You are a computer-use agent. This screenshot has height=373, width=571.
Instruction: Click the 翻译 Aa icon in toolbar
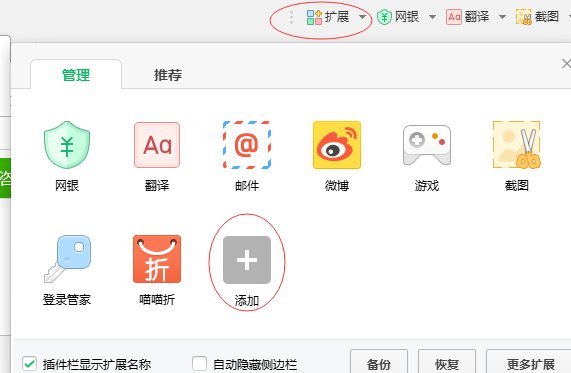[x=454, y=17]
